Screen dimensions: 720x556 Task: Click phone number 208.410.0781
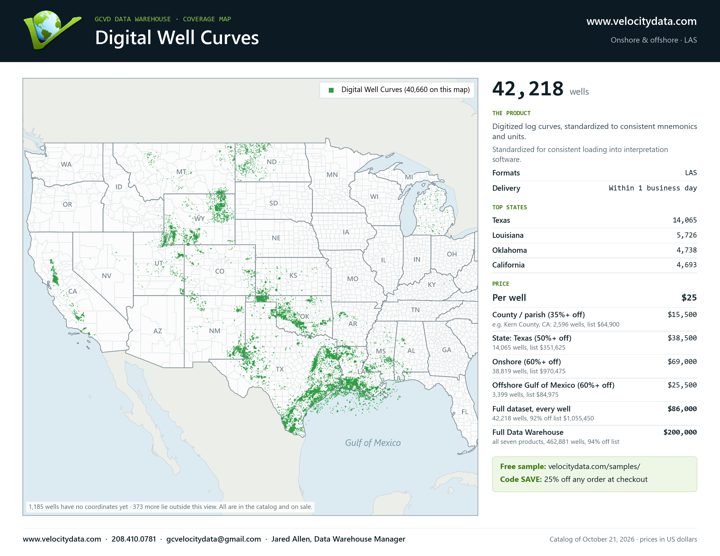[x=134, y=539]
